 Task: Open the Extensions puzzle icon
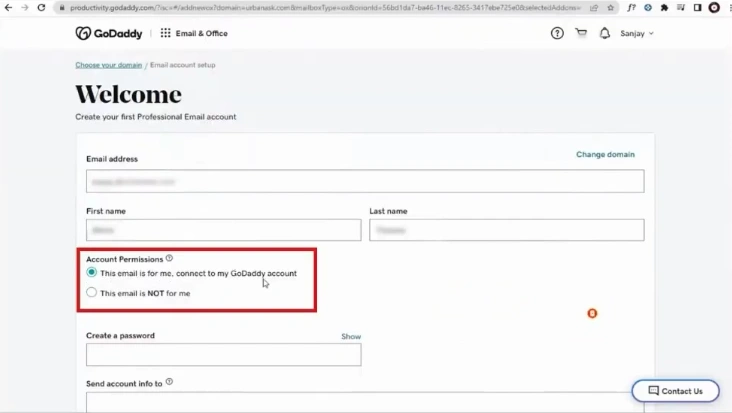pyautogui.click(x=664, y=7)
